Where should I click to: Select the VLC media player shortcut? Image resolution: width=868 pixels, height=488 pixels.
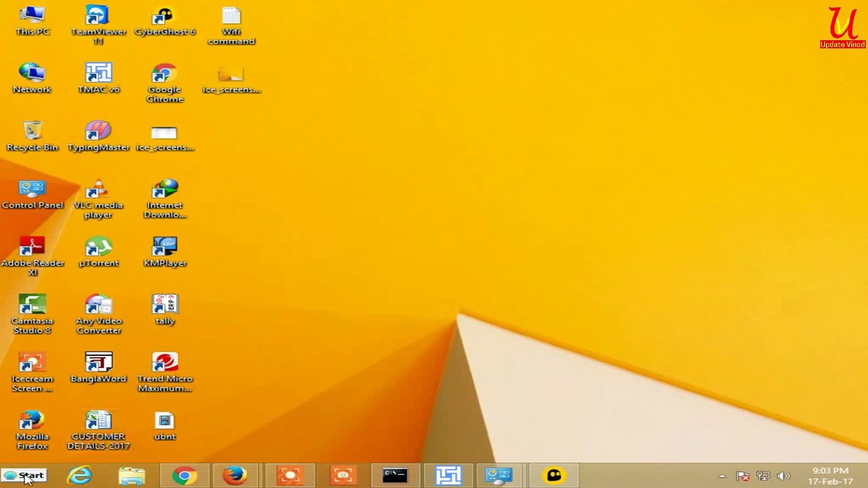(98, 199)
